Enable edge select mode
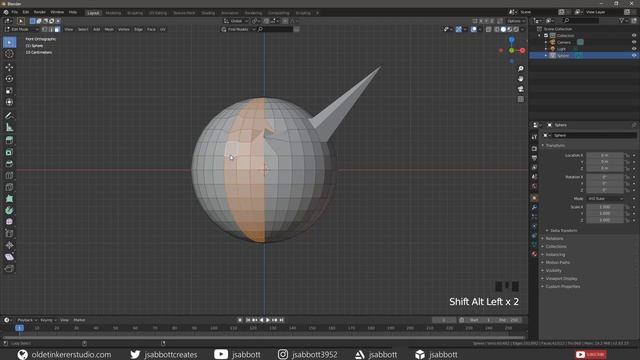 pyautogui.click(x=51, y=29)
